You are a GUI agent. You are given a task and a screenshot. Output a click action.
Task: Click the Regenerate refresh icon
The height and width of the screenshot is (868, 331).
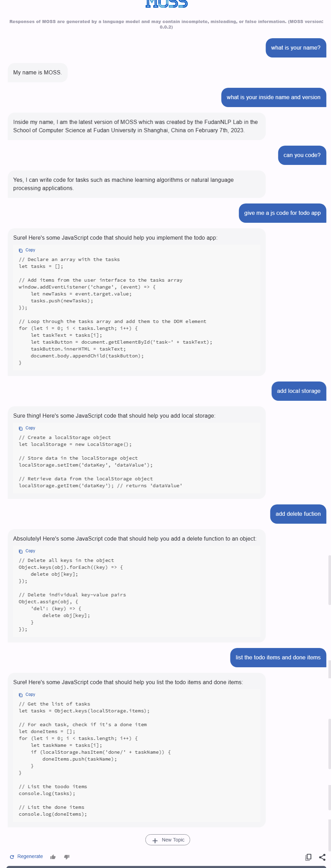pyautogui.click(x=12, y=856)
